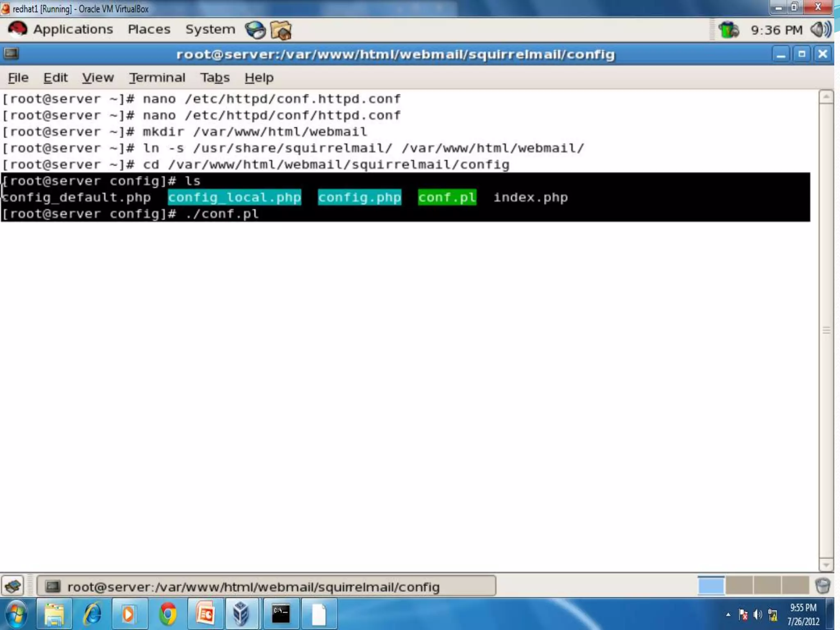This screenshot has height=630, width=840.
Task: Switch to the second workspace
Action: (739, 586)
